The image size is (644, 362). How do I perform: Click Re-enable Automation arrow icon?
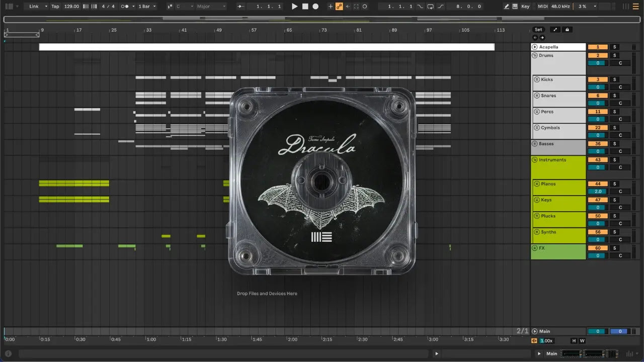tap(348, 7)
